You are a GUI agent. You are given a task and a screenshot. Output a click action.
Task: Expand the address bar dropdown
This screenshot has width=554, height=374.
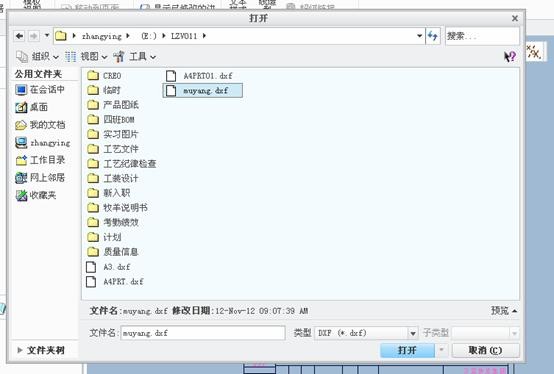pyautogui.click(x=419, y=36)
